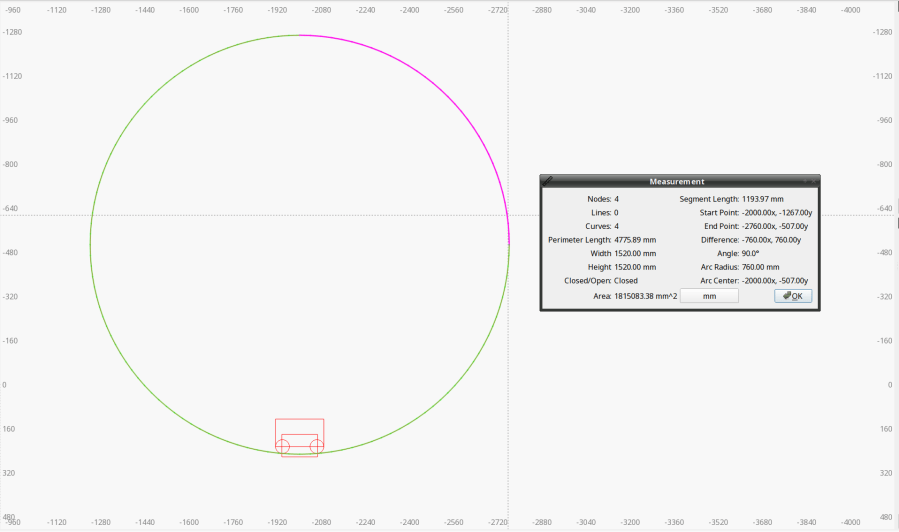Click the Start Point coordinates value
899x532 pixels.
(777, 213)
